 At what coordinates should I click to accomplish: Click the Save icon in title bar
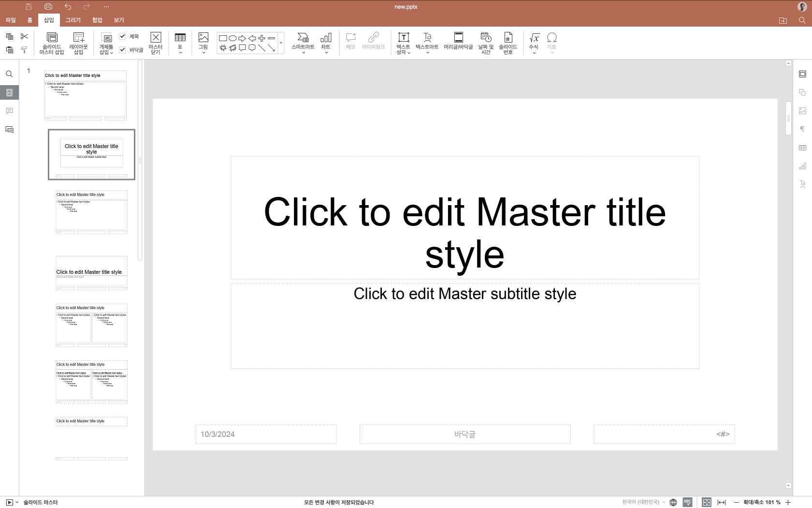coord(29,7)
